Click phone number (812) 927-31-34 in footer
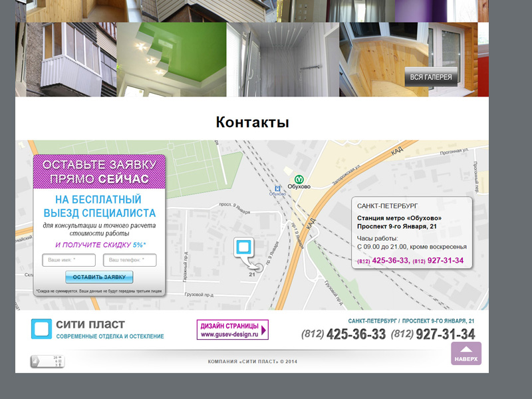The image size is (532, 399). [x=433, y=334]
